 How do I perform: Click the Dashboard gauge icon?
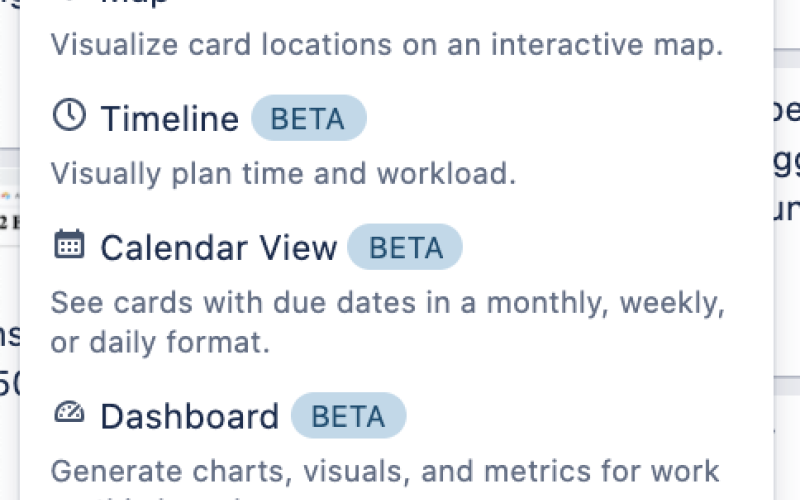(x=69, y=412)
